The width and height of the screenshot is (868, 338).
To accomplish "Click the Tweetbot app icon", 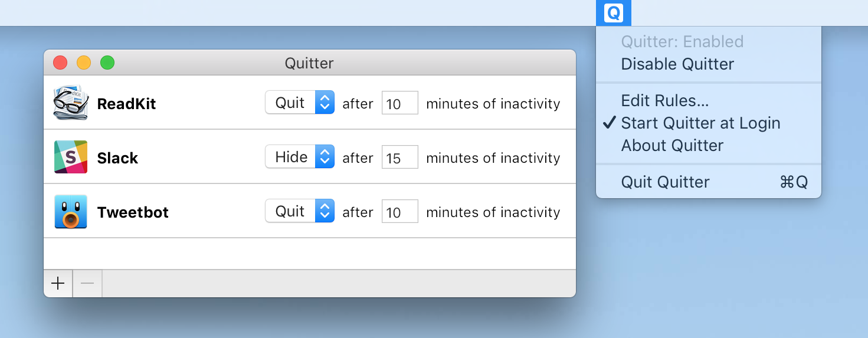I will click(x=71, y=212).
